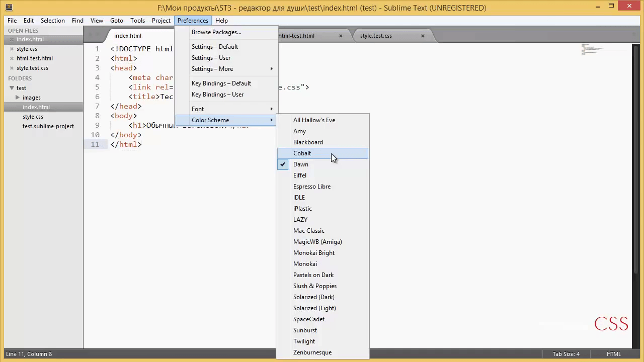Viewport: 644px width, 362px height.
Task: Apply the IDLE color scheme
Action: click(x=323, y=198)
